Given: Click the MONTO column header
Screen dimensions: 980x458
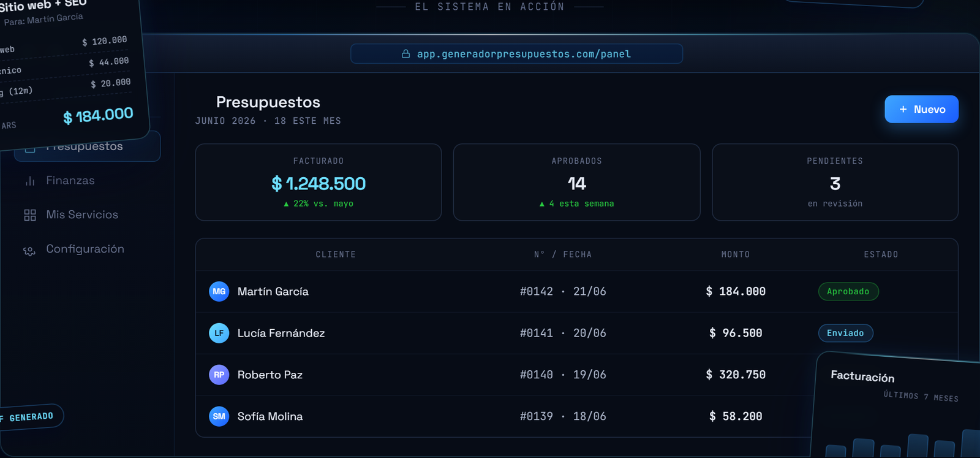Looking at the screenshot, I should pyautogui.click(x=736, y=254).
